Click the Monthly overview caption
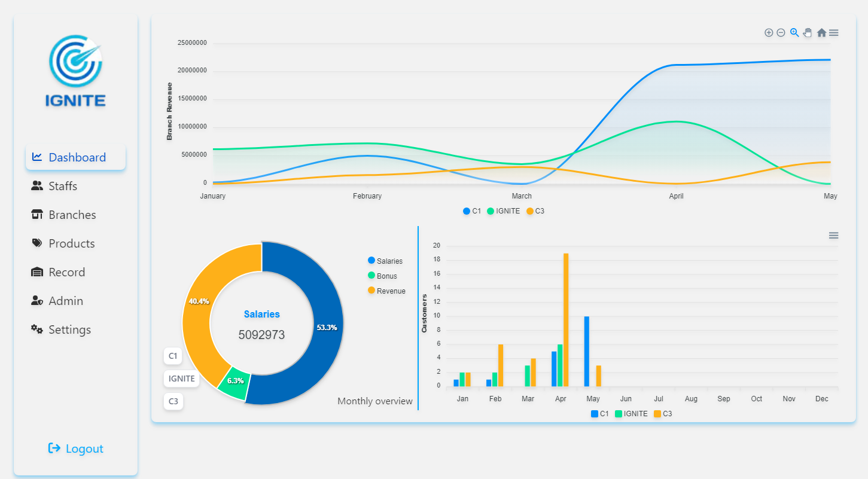This screenshot has height=479, width=868. pos(375,401)
